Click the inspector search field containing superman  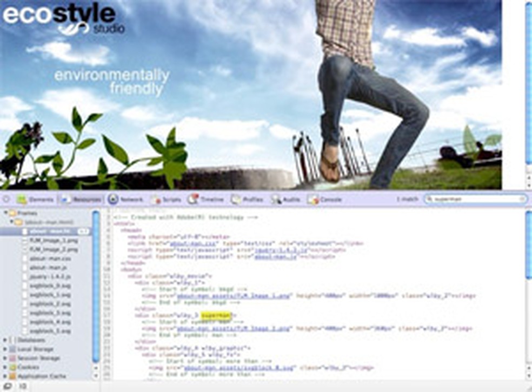pyautogui.click(x=476, y=199)
